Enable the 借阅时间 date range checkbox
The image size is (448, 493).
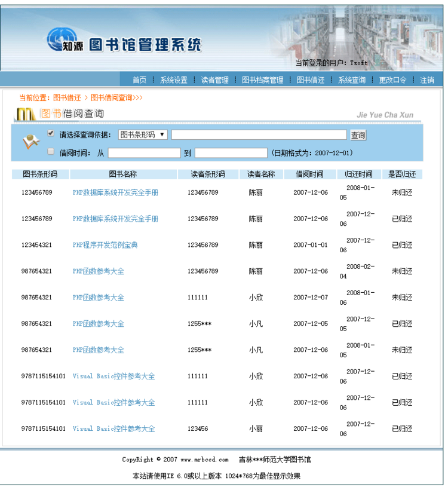[51, 152]
